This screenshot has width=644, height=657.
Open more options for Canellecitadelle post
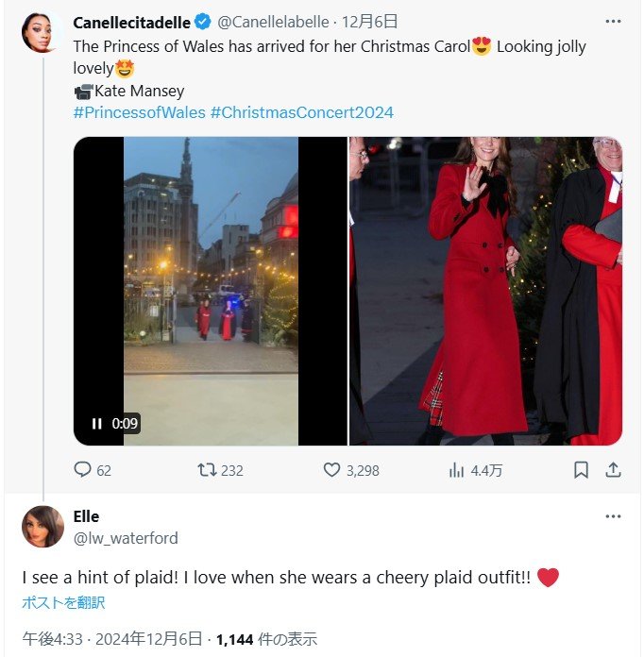pyautogui.click(x=613, y=22)
